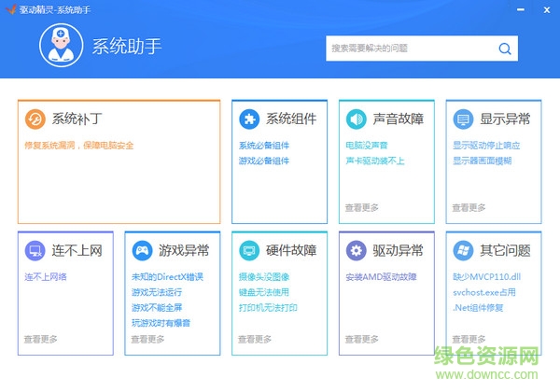The image size is (560, 392).
Task: Click the 系统组件 card title
Action: pos(291,119)
